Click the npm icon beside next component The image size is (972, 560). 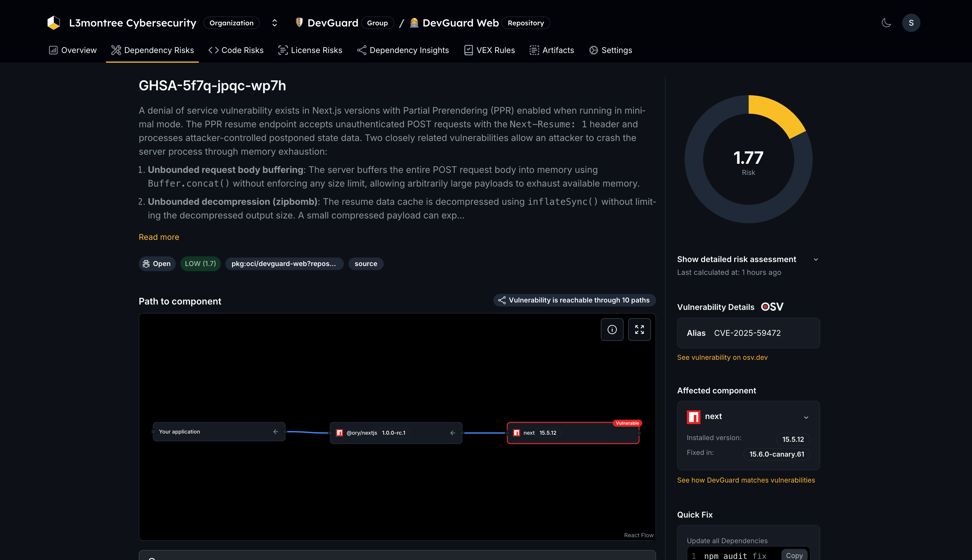point(693,417)
